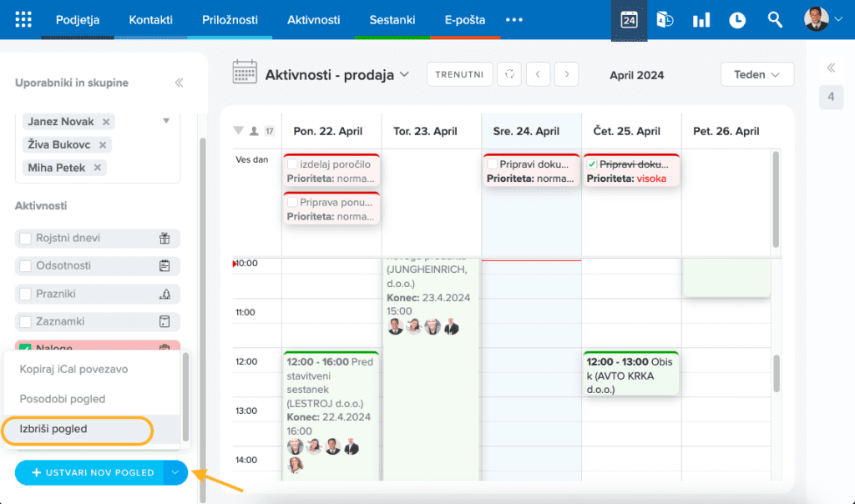Open search with magnifier icon
855x504 pixels.
point(774,19)
